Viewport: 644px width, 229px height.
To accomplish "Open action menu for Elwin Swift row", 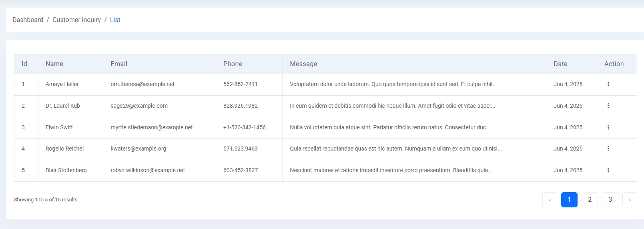I will [608, 127].
